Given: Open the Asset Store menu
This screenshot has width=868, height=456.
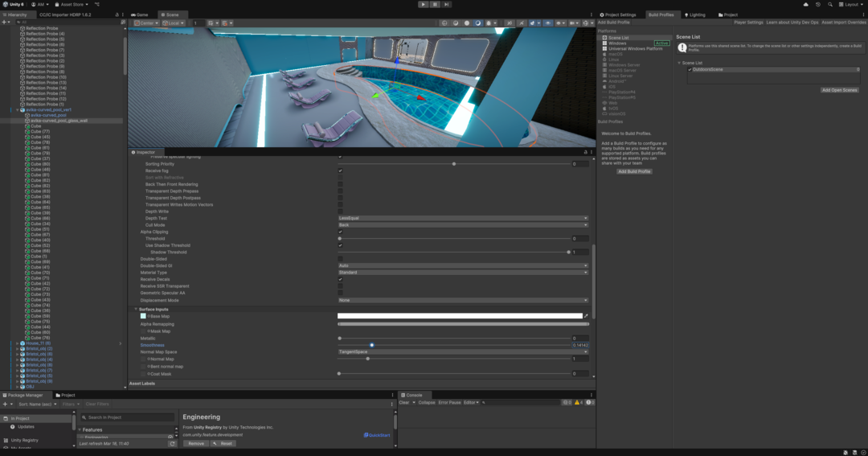Looking at the screenshot, I should pyautogui.click(x=72, y=5).
